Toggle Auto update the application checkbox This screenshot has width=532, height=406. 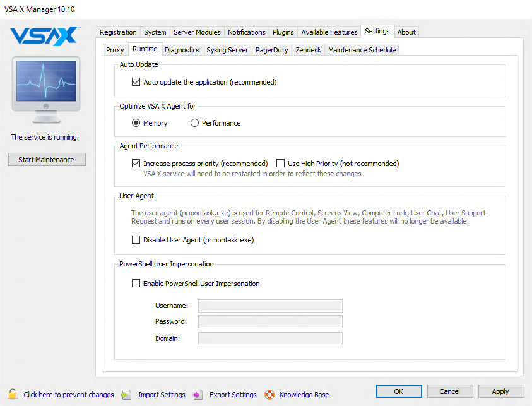(136, 82)
